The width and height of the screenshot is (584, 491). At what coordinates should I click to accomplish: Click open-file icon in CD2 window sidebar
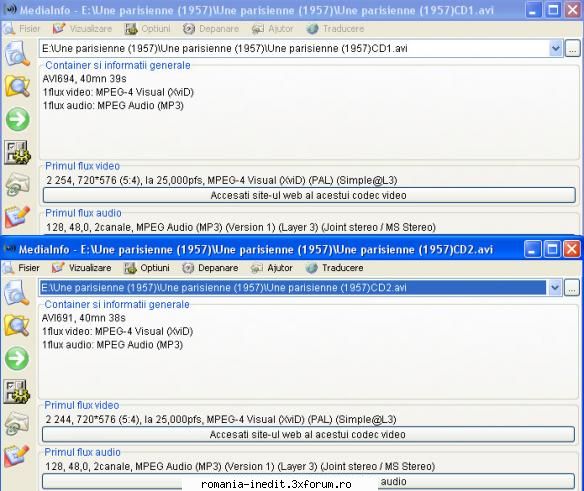pyautogui.click(x=16, y=293)
